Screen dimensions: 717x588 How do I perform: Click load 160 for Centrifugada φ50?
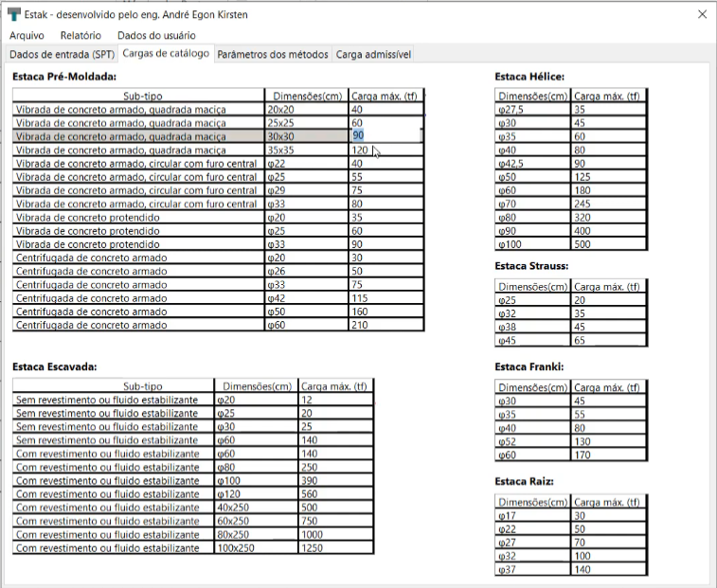(385, 312)
